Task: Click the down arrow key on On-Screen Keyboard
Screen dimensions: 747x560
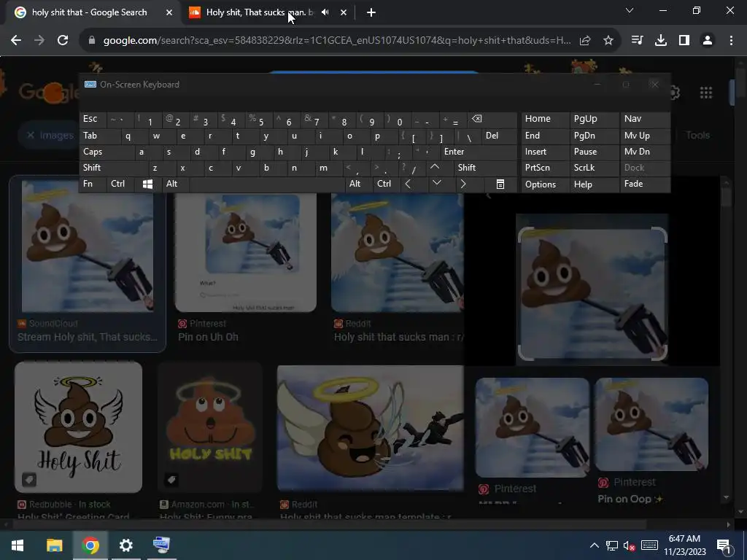Action: [436, 184]
